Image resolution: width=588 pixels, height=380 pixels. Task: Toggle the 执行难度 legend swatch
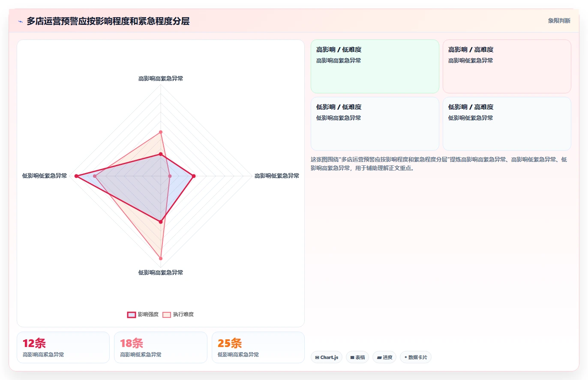click(x=167, y=314)
